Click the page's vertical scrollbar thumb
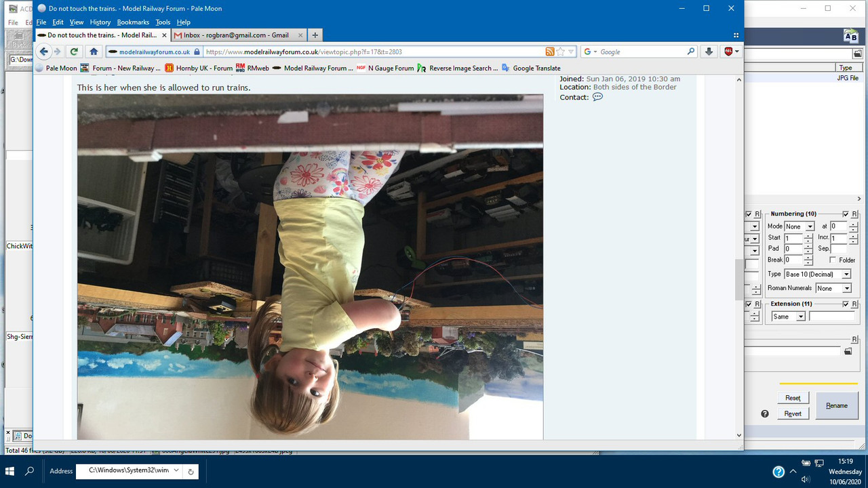Screen dimensions: 868x488 pos(738,279)
